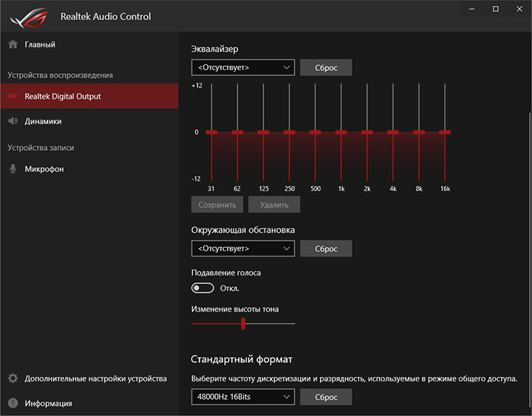This screenshot has width=532, height=416.
Task: Click the exclamation icon beside Информация
Action: [13, 403]
